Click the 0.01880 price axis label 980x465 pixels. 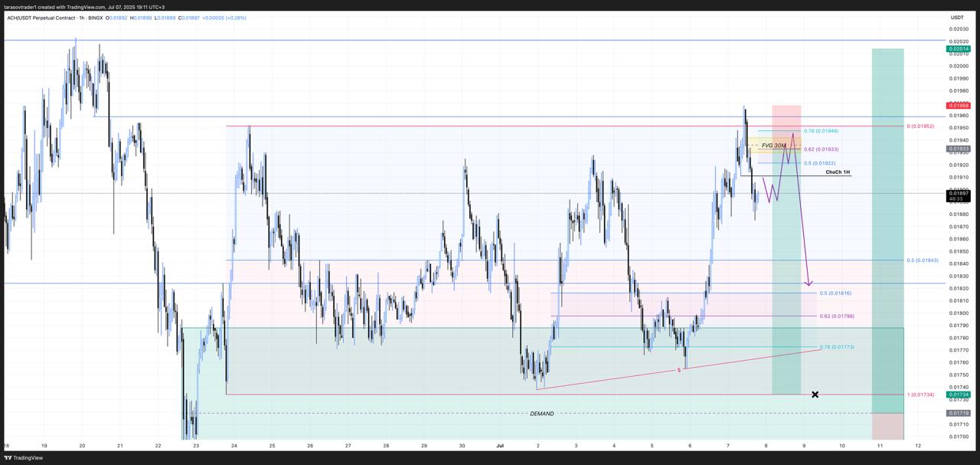(959, 214)
